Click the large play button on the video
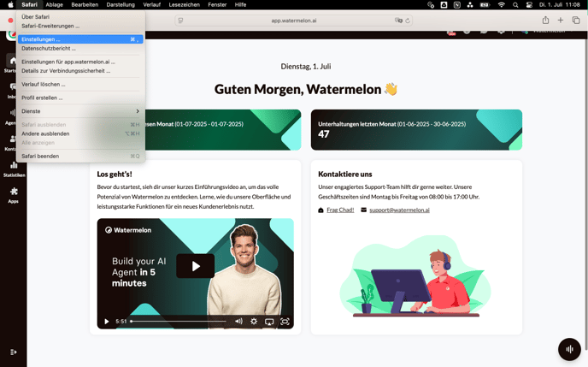This screenshot has width=588, height=367. point(196,266)
